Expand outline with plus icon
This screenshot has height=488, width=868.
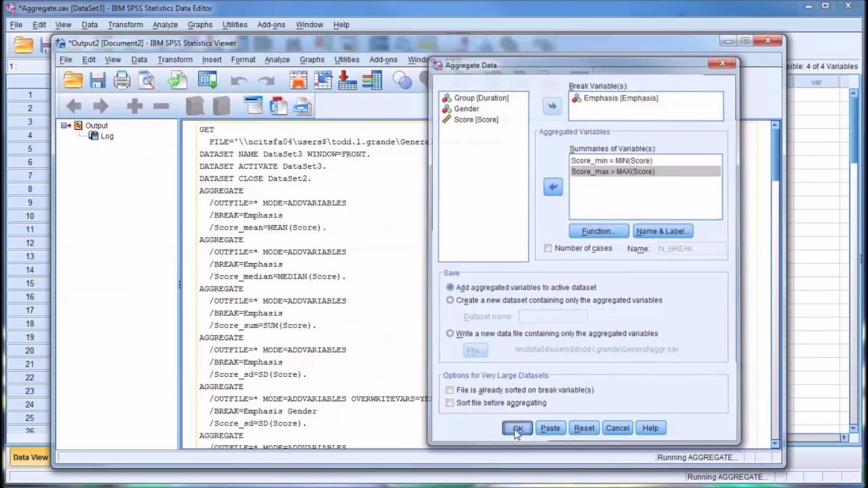pyautogui.click(x=134, y=106)
